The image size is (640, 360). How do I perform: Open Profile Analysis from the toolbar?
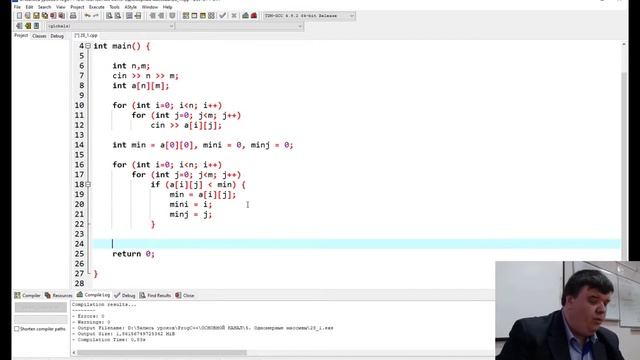245,16
